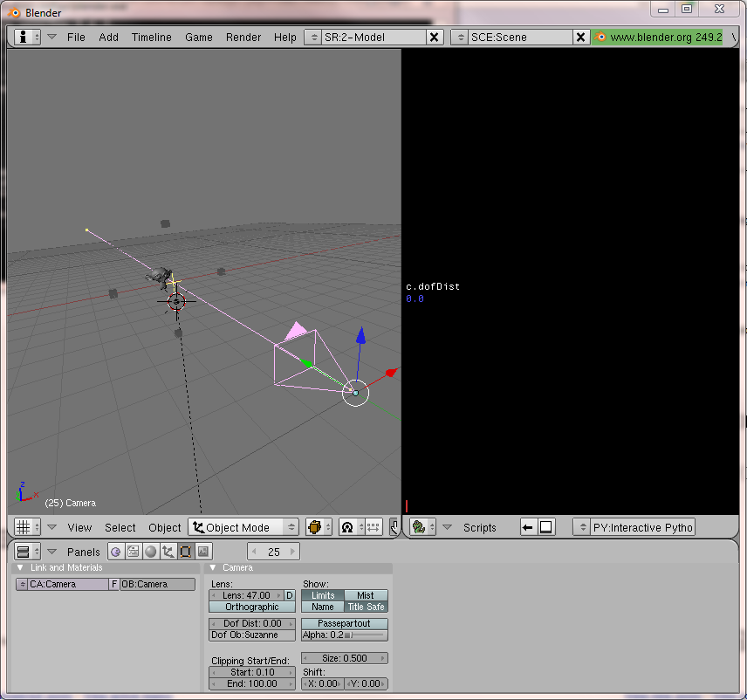This screenshot has height=700, width=747.
Task: Open the Help menu
Action: (284, 38)
